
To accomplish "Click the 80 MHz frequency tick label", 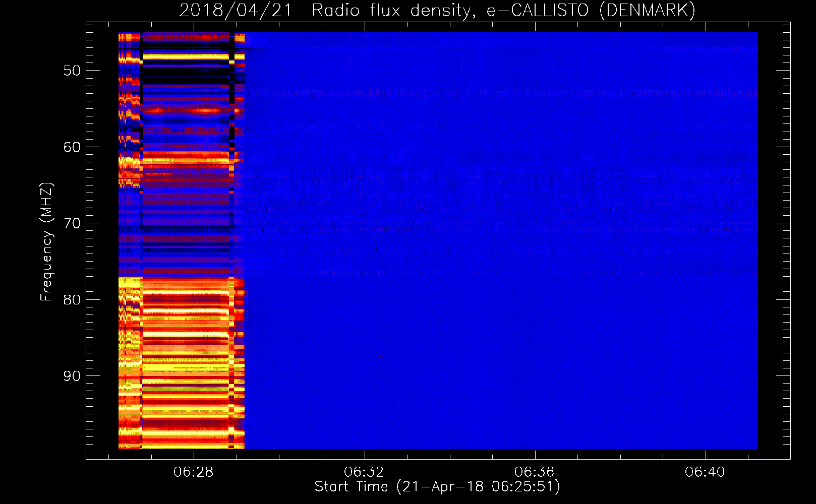I will click(72, 300).
